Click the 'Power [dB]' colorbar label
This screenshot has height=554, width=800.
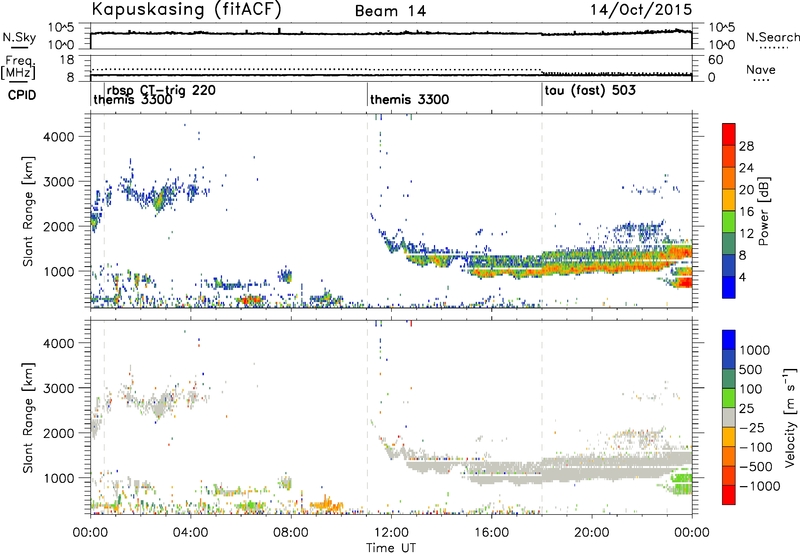pyautogui.click(x=763, y=211)
